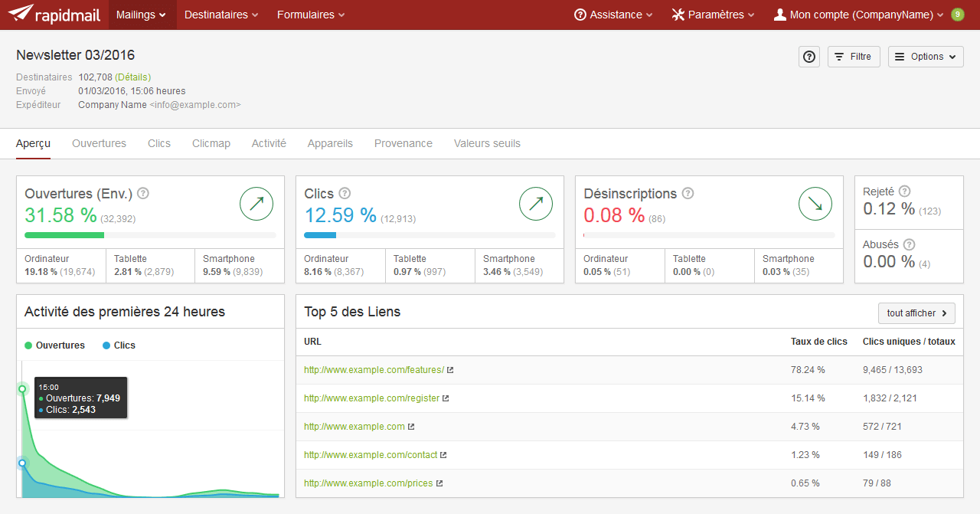This screenshot has height=514, width=980.
Task: Click the tools icon beside Paramètres
Action: point(678,15)
